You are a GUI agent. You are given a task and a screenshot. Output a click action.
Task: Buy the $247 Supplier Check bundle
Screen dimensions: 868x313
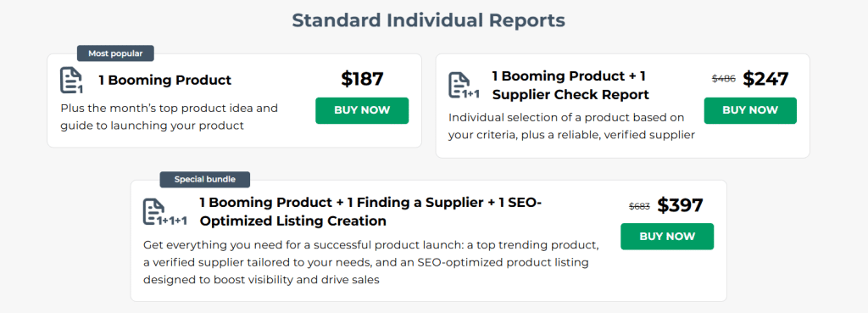coord(750,110)
